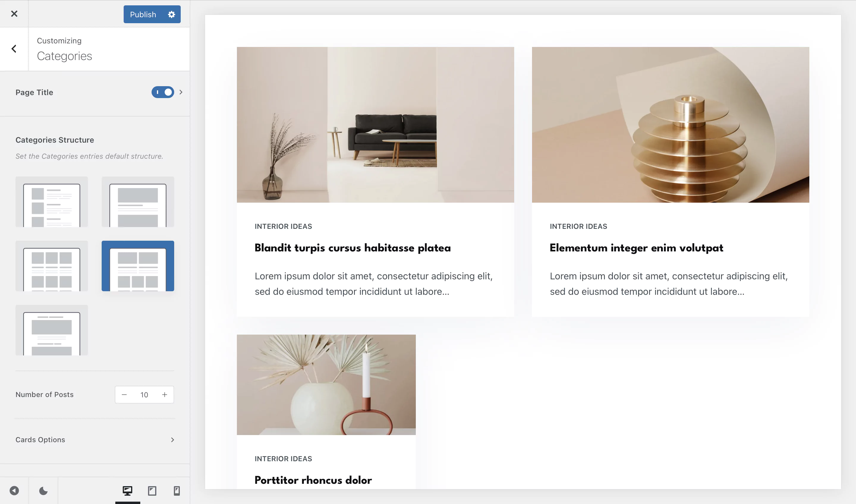Image resolution: width=856 pixels, height=504 pixels.
Task: Open publish settings gear icon
Action: (x=171, y=14)
